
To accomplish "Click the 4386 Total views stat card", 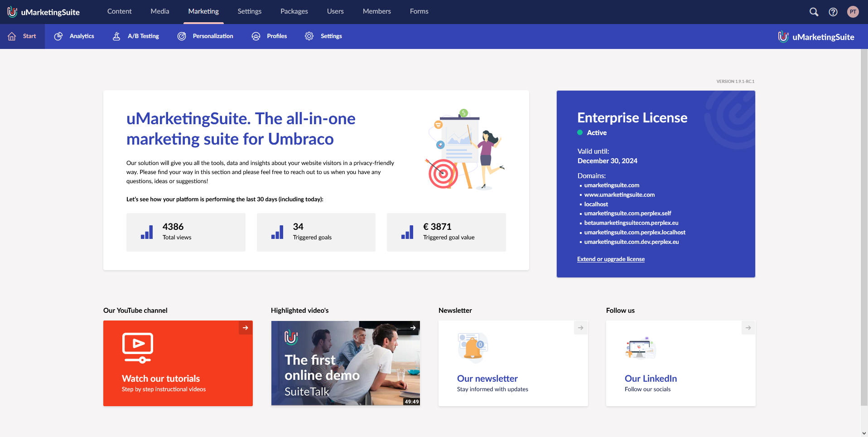I will click(186, 232).
